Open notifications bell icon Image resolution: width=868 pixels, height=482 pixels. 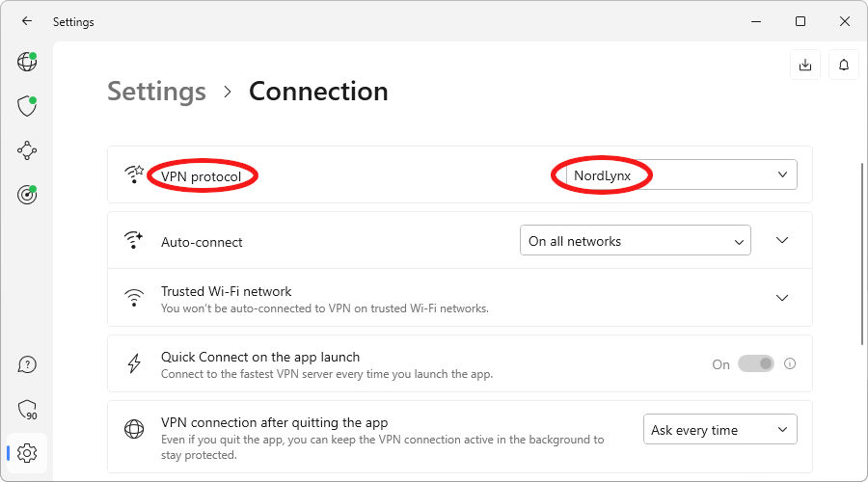pos(844,66)
